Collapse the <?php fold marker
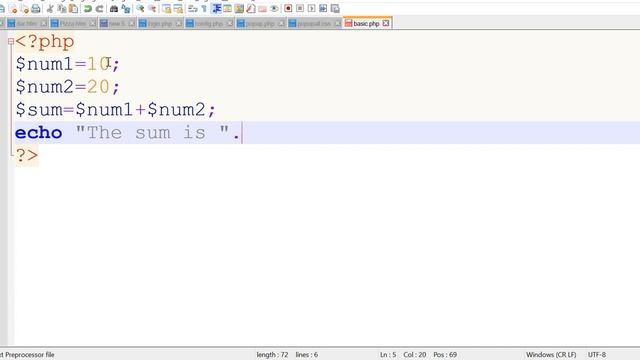 (11, 41)
